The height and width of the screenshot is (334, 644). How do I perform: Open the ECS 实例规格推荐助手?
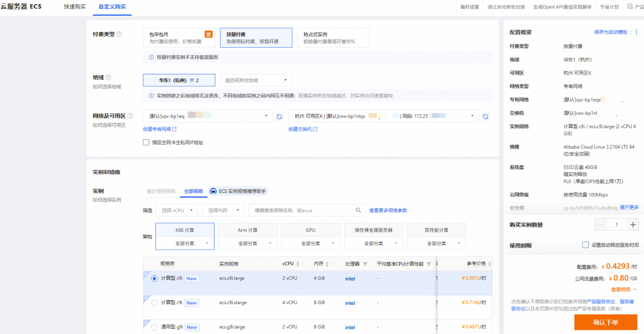(x=239, y=191)
